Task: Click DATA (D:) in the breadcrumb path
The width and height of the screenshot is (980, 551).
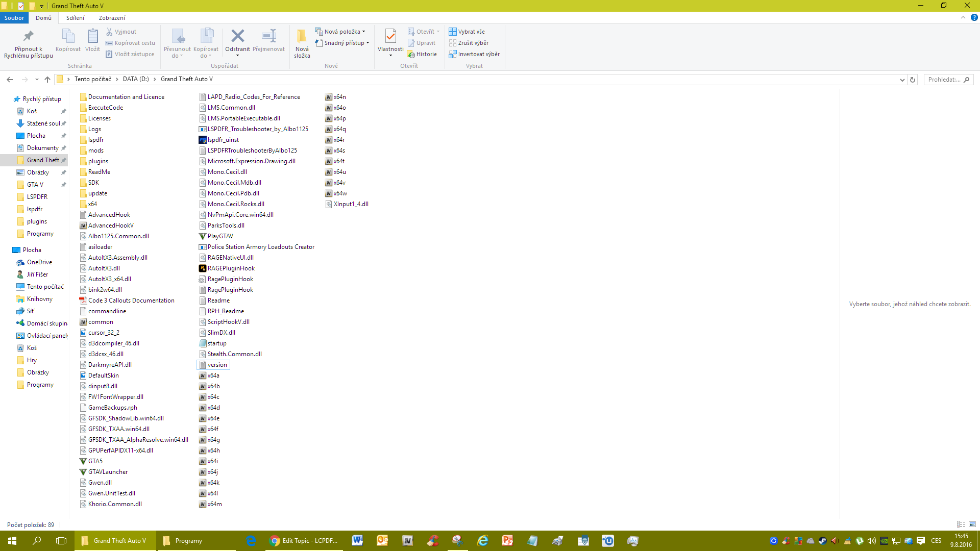Action: click(136, 79)
